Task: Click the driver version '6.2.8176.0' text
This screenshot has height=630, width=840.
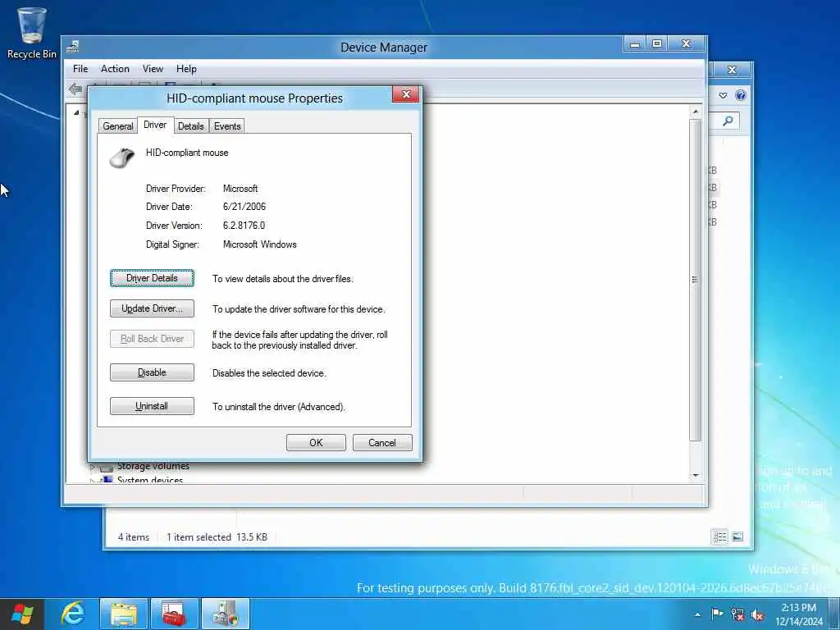Action: 244,226
